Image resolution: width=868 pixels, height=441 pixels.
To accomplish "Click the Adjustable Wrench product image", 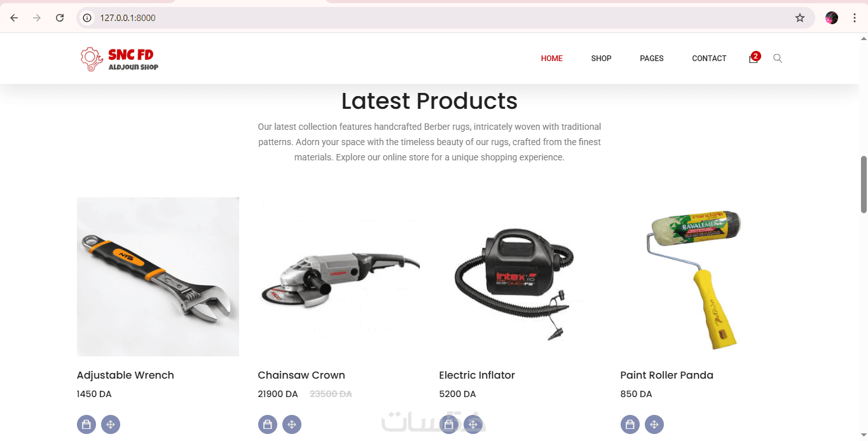I will coord(158,276).
